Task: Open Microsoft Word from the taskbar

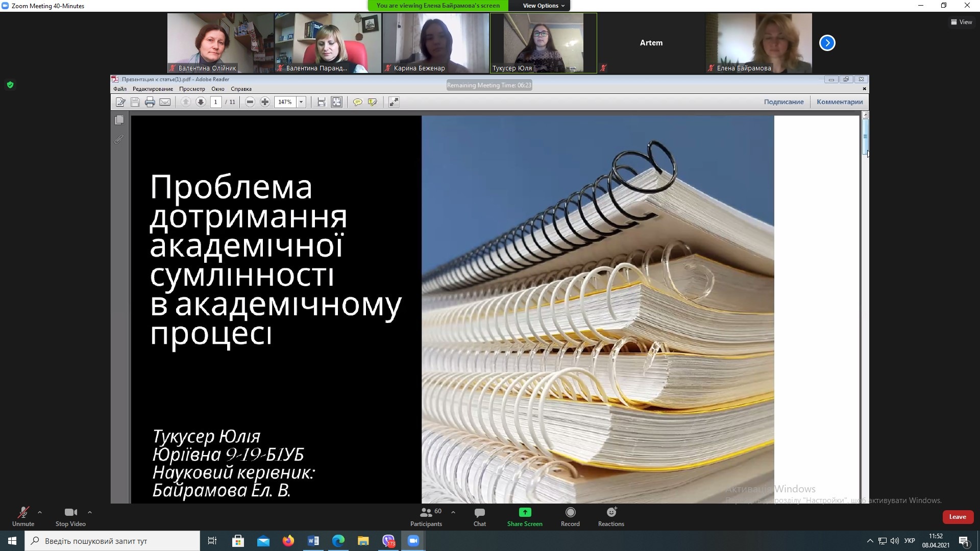Action: tap(313, 541)
